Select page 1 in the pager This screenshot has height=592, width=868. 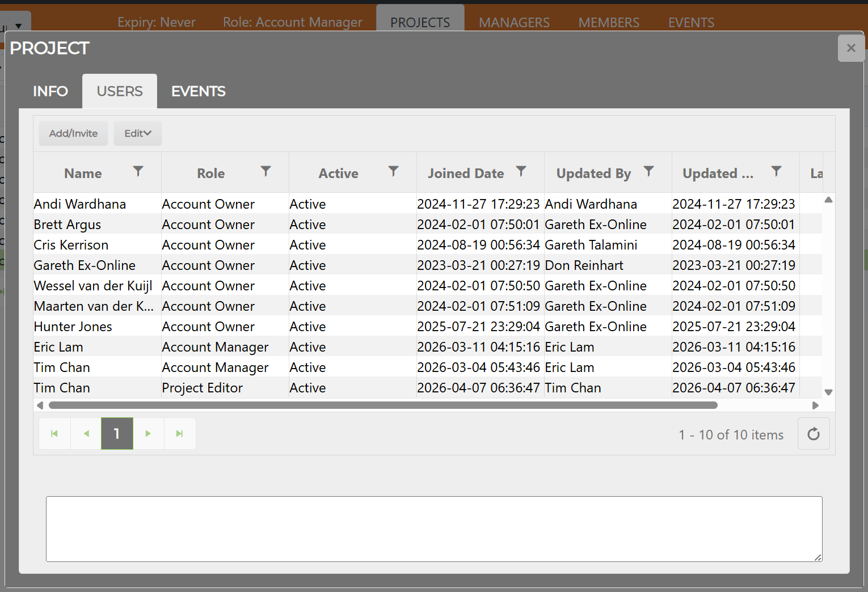click(117, 434)
